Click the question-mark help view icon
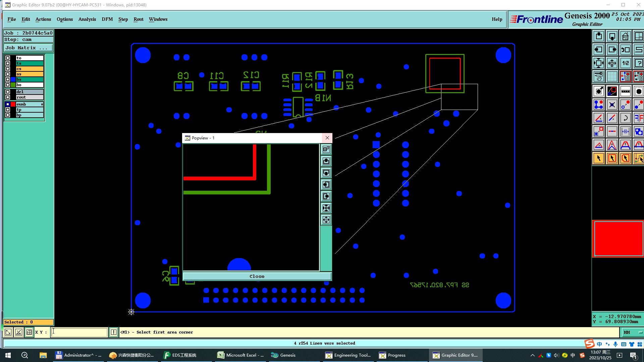Image resolution: width=644 pixels, height=362 pixels. 639,63
